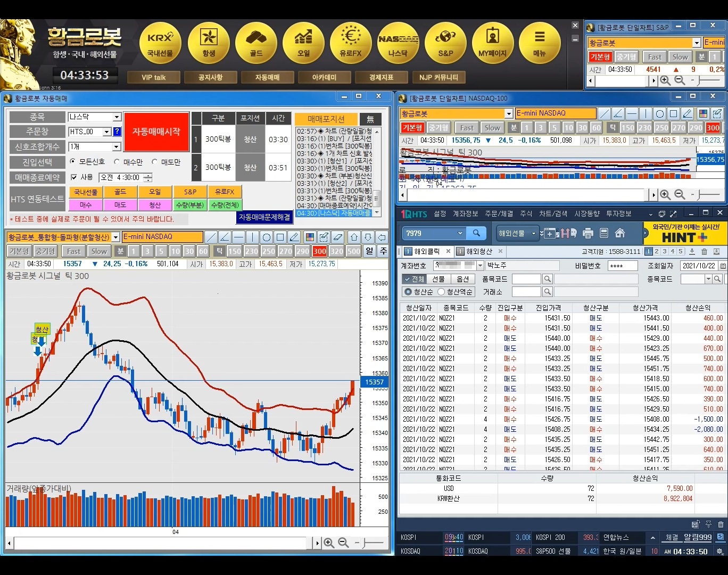The height and width of the screenshot is (575, 728).
Task: Click printer icon in 1QHTS toolbar
Action: (x=588, y=233)
